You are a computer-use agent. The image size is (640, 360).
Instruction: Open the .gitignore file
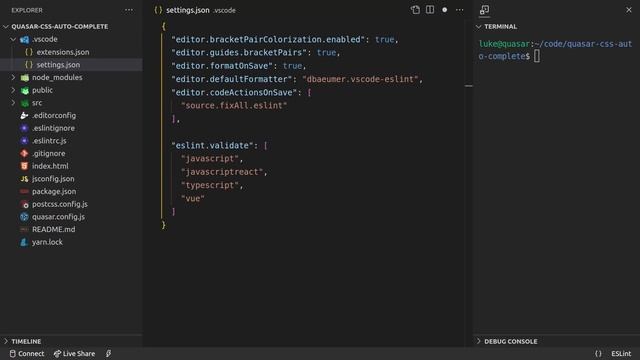click(x=49, y=153)
